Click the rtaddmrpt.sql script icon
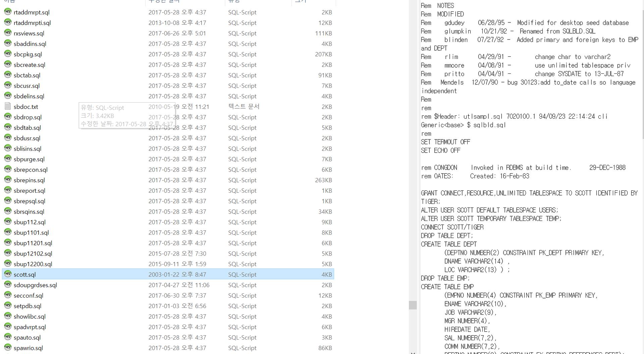Screen dimensions: 644x354 tap(8, 12)
